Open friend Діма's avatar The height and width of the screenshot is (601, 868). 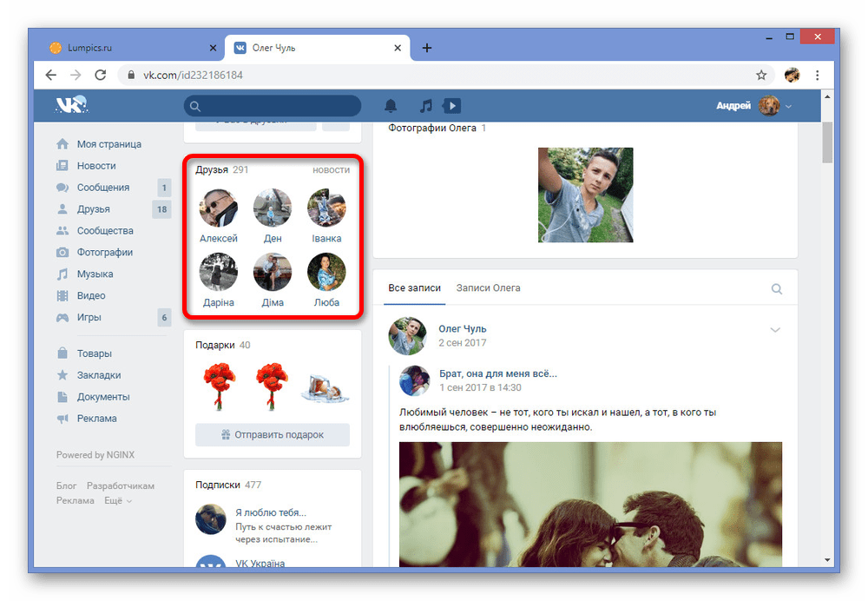273,272
